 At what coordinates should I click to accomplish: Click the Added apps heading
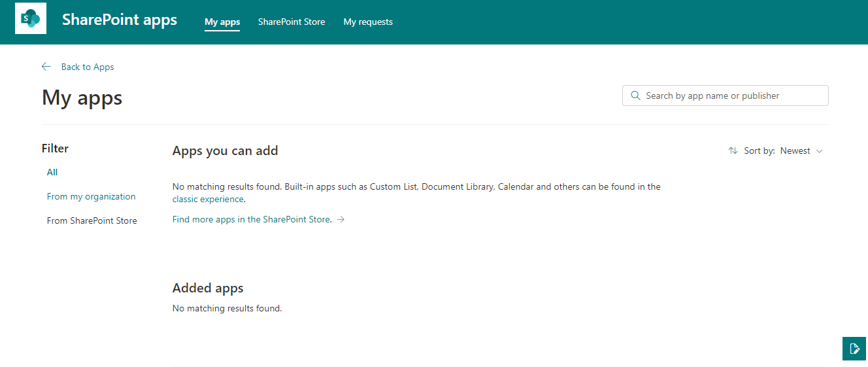[208, 288]
